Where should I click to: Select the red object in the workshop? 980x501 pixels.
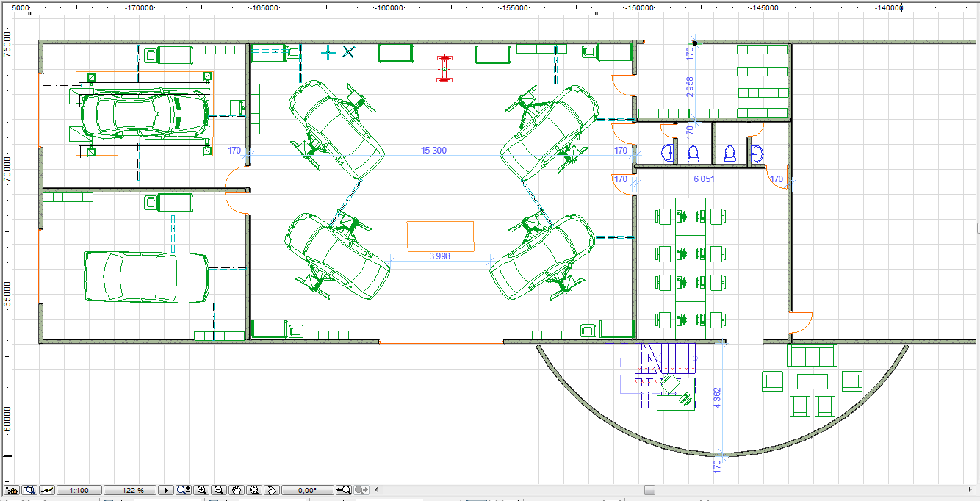pyautogui.click(x=444, y=68)
